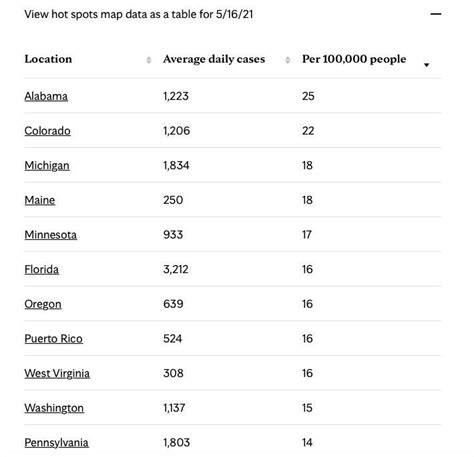Sort by Average daily cases arrows

pyautogui.click(x=288, y=60)
